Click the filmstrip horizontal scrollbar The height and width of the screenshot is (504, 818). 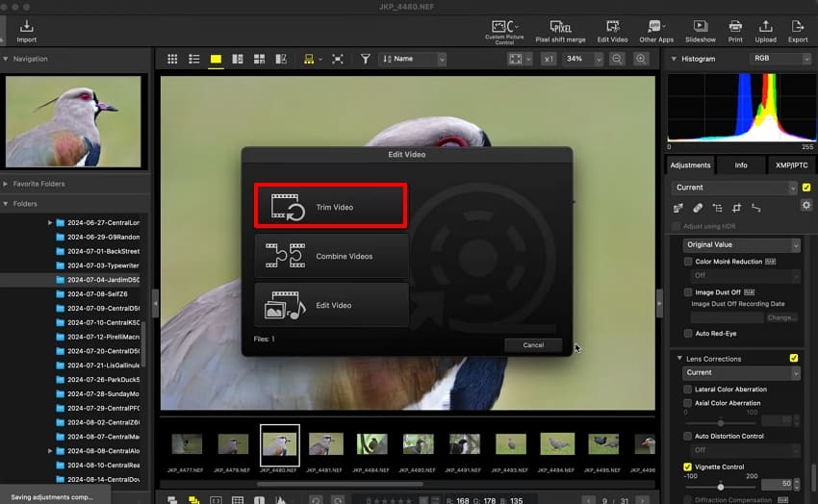(340, 484)
